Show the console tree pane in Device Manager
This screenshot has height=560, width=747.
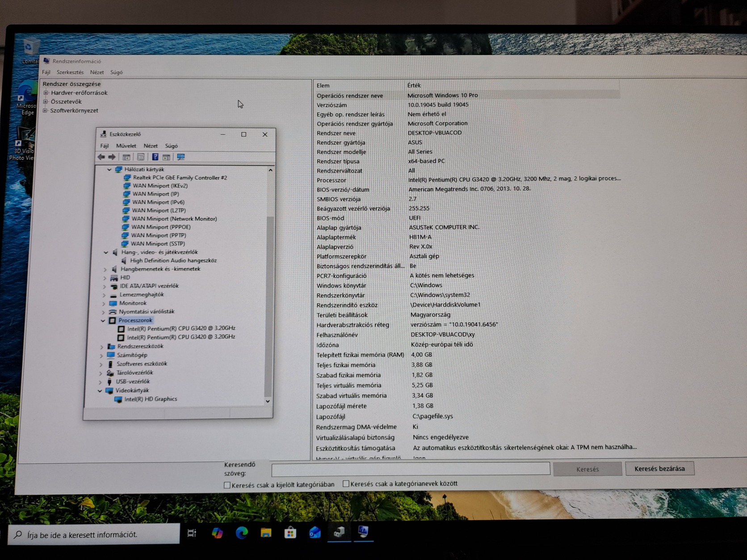[x=126, y=157]
